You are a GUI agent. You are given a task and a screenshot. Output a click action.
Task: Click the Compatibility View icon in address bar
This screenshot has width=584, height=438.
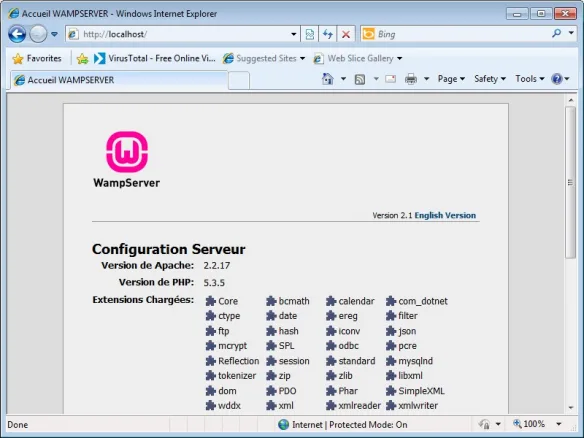310,34
